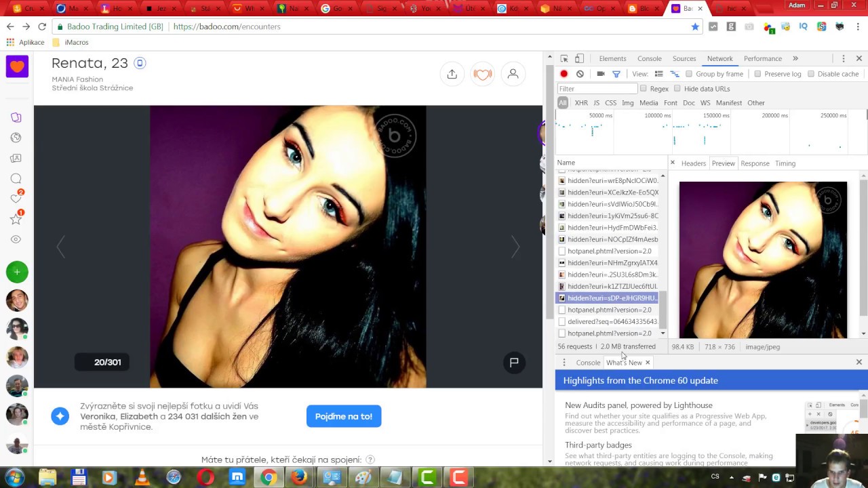The height and width of the screenshot is (488, 868).
Task: Enable the Preserve log checkbox
Action: (x=757, y=74)
